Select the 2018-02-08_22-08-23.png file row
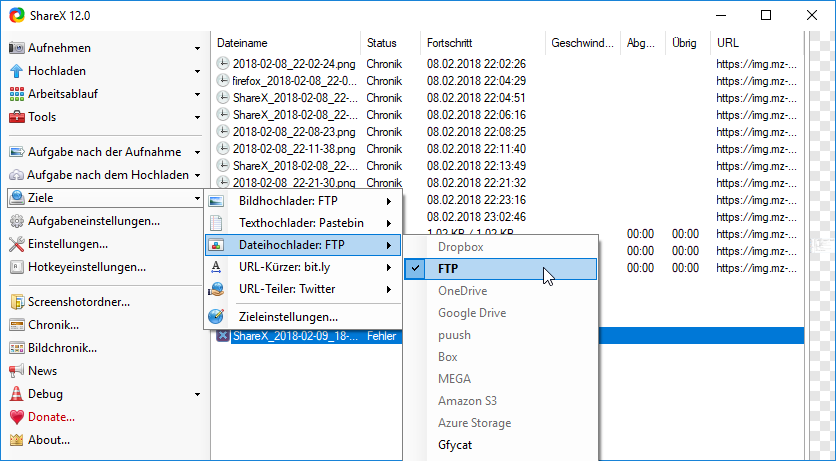Screen dimensions: 836x461 [x=294, y=132]
